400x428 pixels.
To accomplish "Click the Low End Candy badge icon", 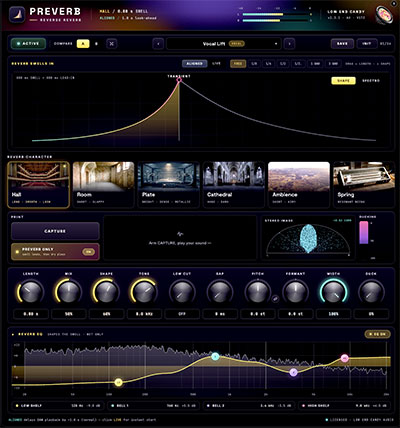I will [383, 15].
